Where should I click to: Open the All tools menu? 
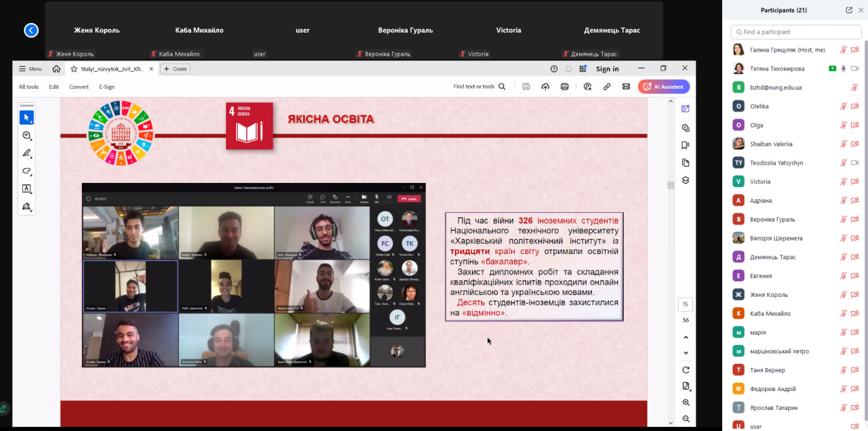(28, 87)
